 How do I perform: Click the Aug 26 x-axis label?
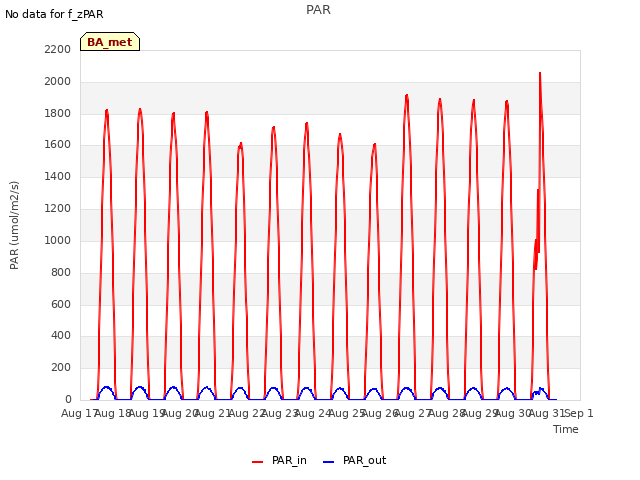tap(380, 413)
